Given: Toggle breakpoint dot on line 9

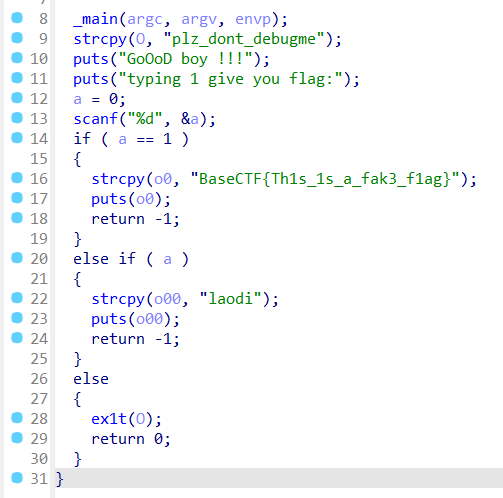Looking at the screenshot, I should pos(17,38).
